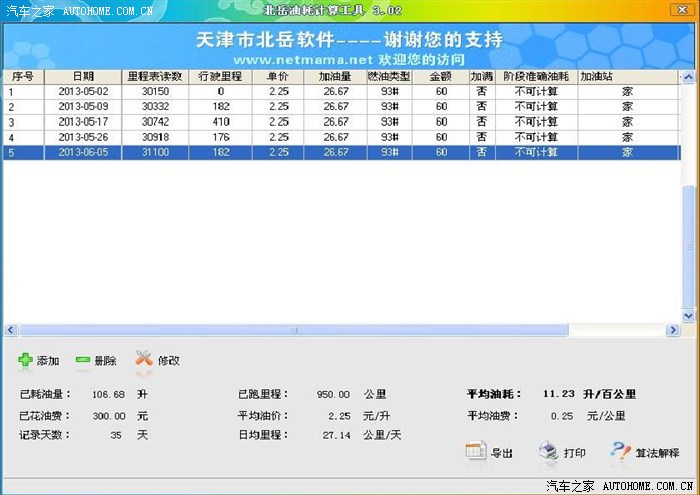Sort by the 日期 column header
The image size is (700, 495).
coord(83,76)
